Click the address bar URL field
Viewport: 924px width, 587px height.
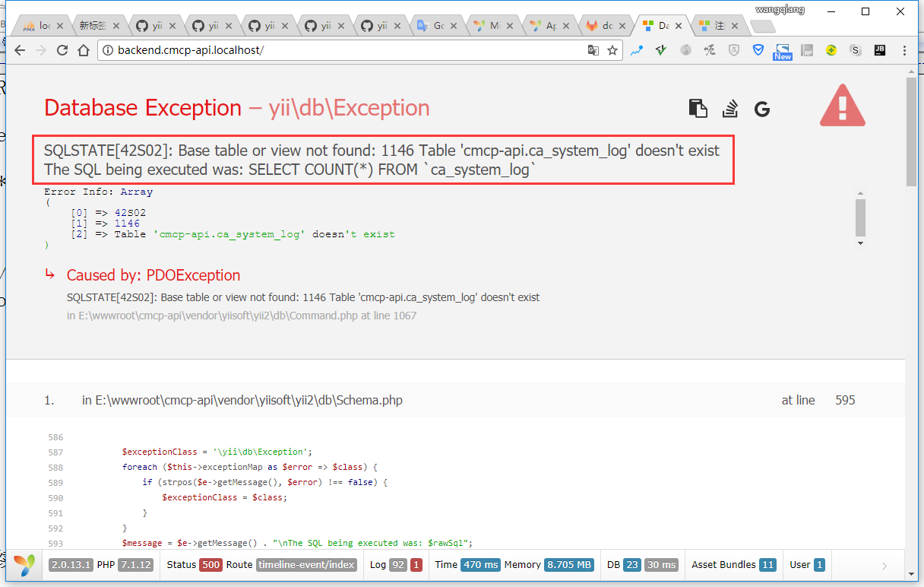click(342, 50)
